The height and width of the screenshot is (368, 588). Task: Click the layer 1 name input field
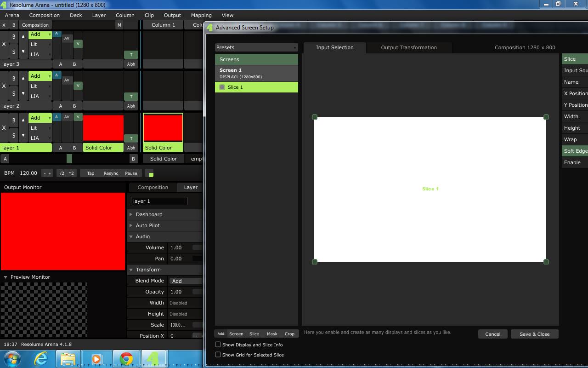[x=159, y=201]
